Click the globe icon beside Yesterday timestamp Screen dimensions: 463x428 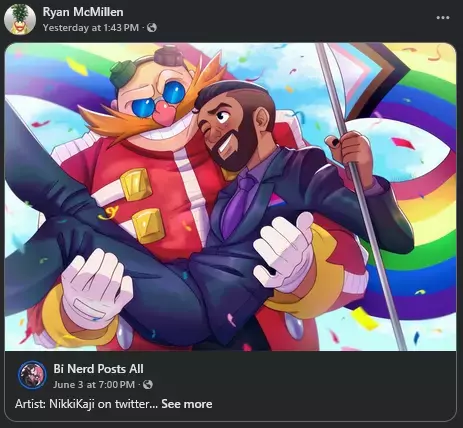click(x=152, y=28)
